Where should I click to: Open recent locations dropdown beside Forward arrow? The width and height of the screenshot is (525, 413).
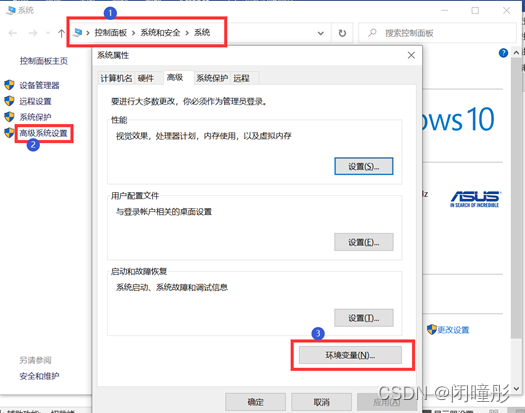48,33
